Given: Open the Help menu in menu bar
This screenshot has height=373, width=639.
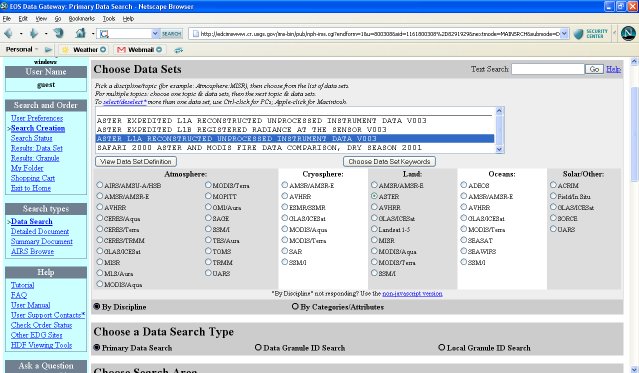Looking at the screenshot, I should 128,19.
